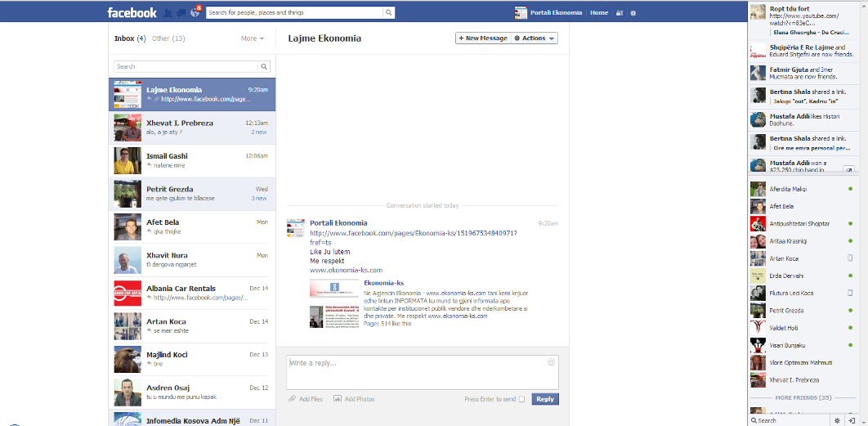Switch to the Other (13) tab
868x426 pixels.
coord(168,38)
